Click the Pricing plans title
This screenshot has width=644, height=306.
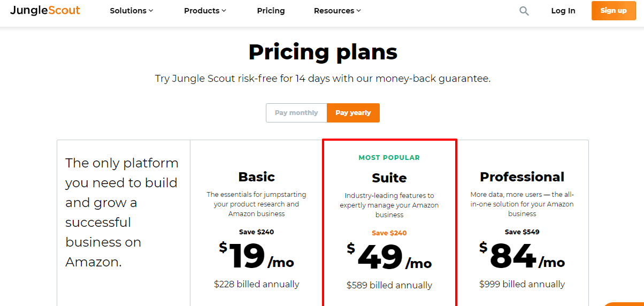(323, 52)
